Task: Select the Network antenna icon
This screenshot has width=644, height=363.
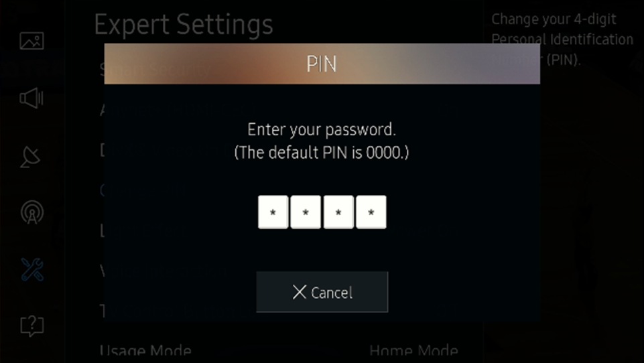Action: pos(32,212)
